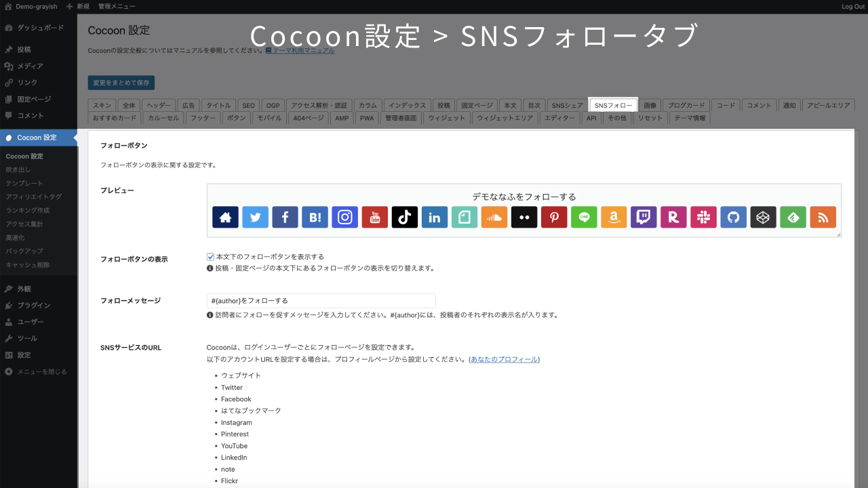Open the あなたのプロフィール link

(x=504, y=359)
